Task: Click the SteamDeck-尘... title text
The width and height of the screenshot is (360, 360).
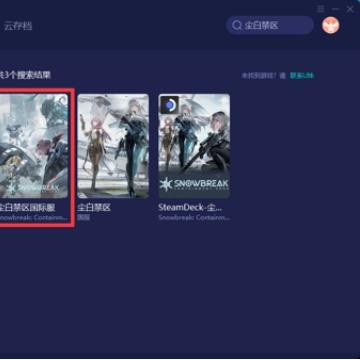Action: point(190,208)
